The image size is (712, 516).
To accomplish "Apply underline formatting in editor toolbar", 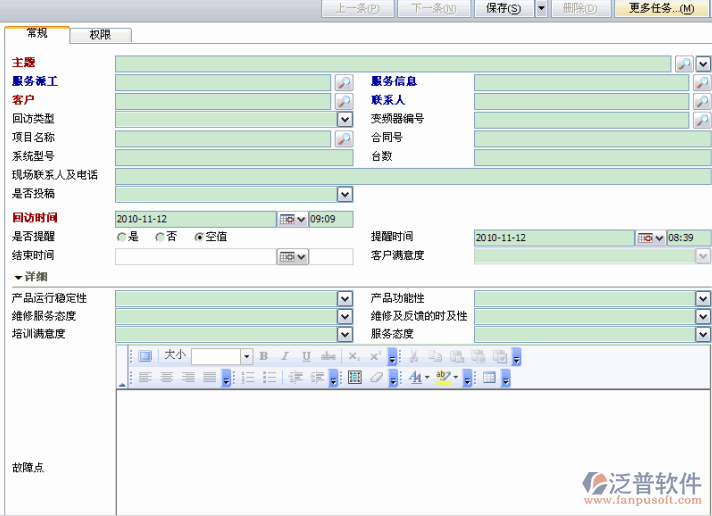I will coord(306,356).
